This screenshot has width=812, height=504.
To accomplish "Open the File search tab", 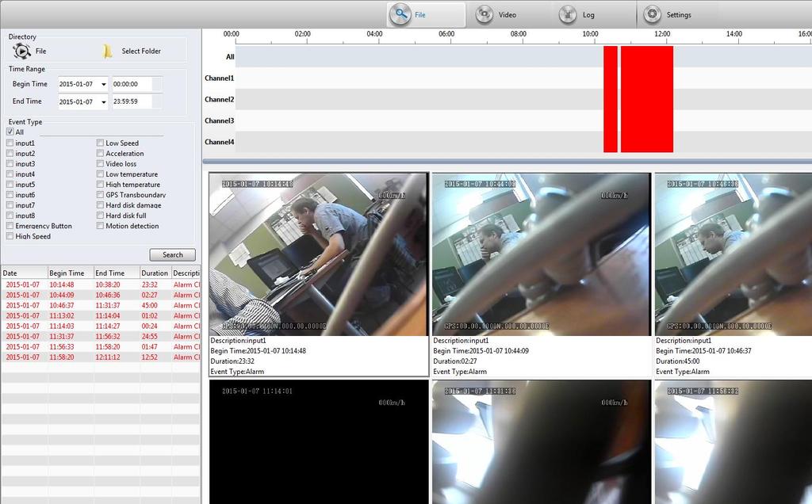I will pos(426,14).
